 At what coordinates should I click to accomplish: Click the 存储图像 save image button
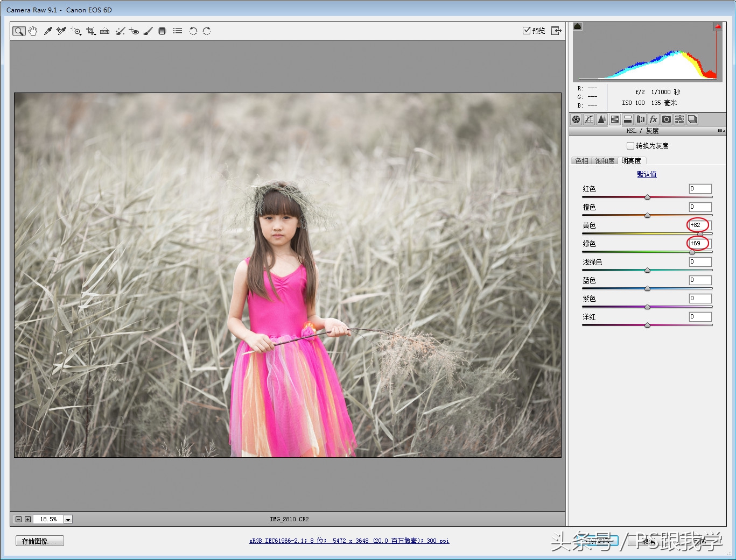click(39, 541)
